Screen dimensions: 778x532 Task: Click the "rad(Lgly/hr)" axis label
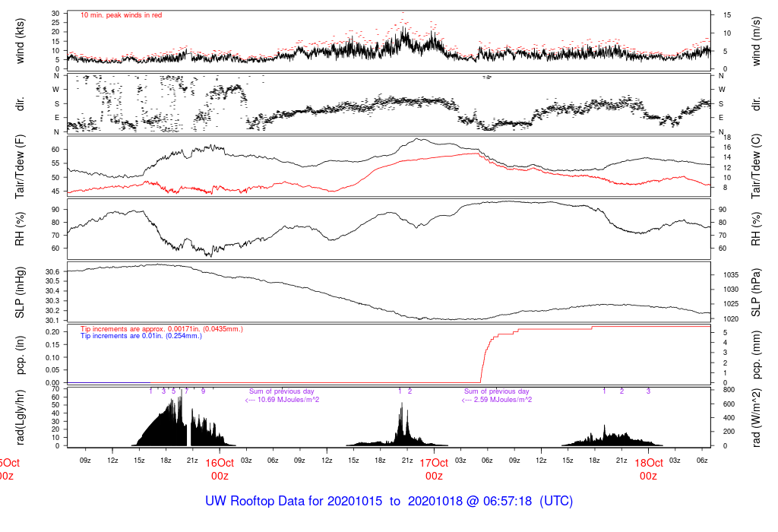tap(20, 417)
